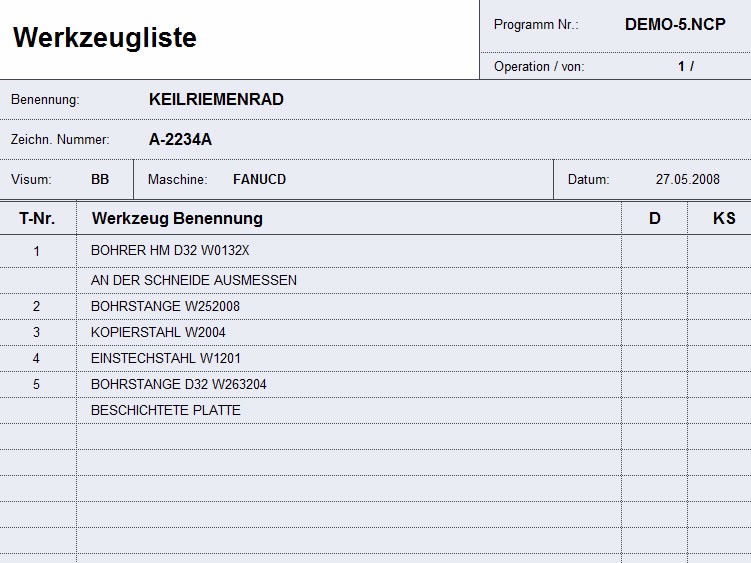Click the T-Nr. cell containing 5
This screenshot has width=751, height=563.
pyautogui.click(x=37, y=384)
